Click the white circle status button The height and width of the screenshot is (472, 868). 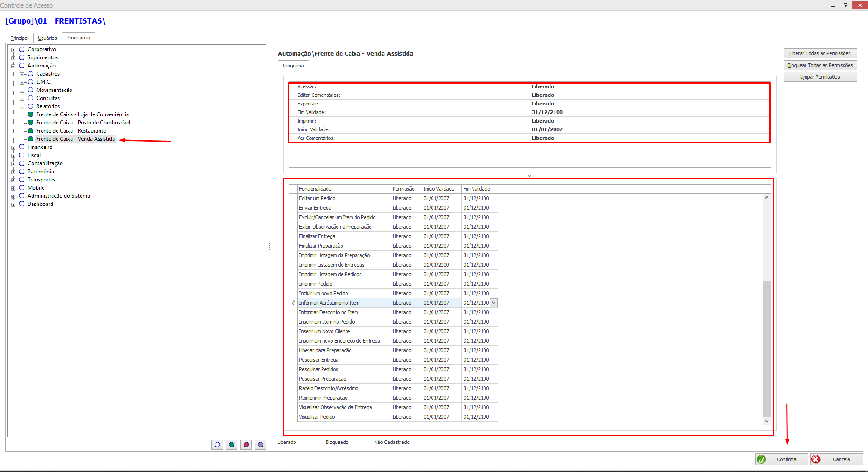217,445
